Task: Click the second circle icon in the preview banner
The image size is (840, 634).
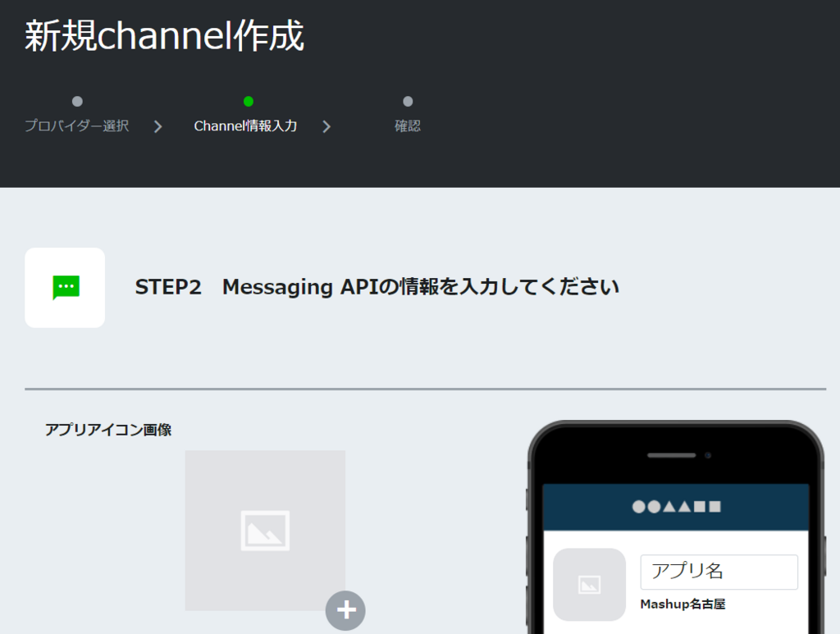Action: (654, 506)
